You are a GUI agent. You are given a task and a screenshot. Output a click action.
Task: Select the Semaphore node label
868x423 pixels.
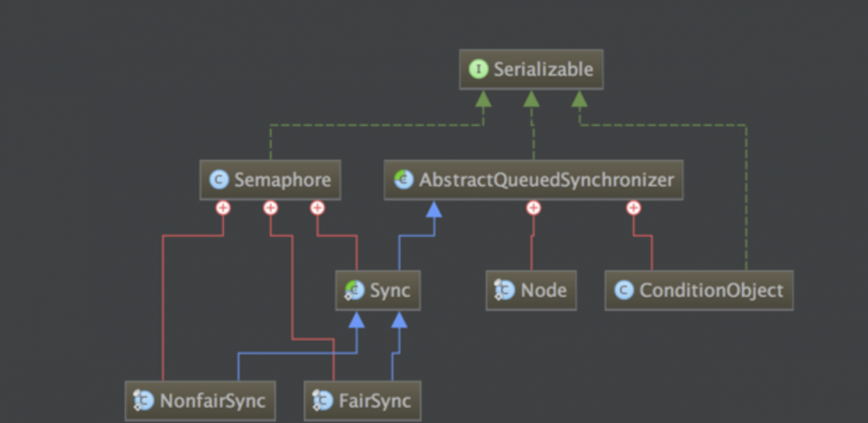(282, 180)
